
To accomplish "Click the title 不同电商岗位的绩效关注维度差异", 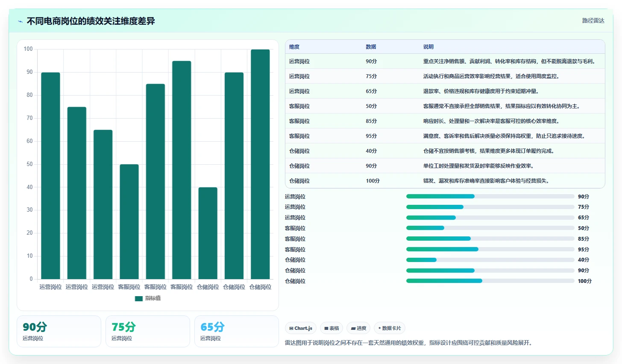I will click(91, 21).
